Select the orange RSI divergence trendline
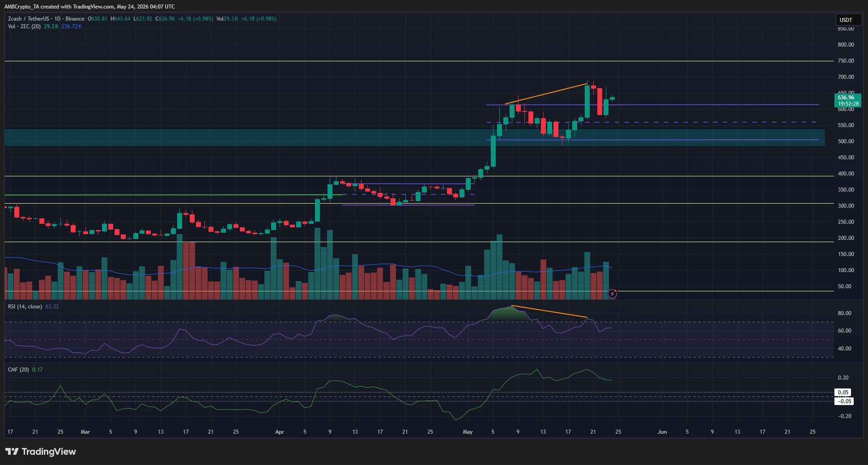The width and height of the screenshot is (868, 465). click(x=549, y=311)
